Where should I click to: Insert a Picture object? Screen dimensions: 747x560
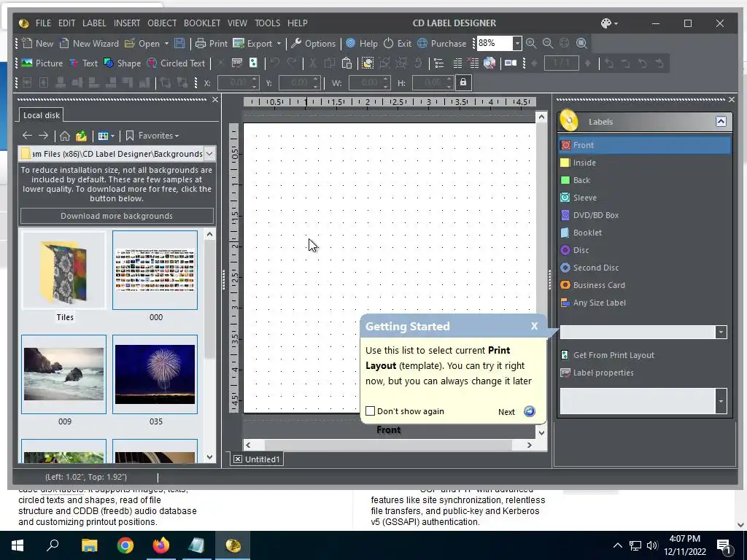(x=42, y=63)
